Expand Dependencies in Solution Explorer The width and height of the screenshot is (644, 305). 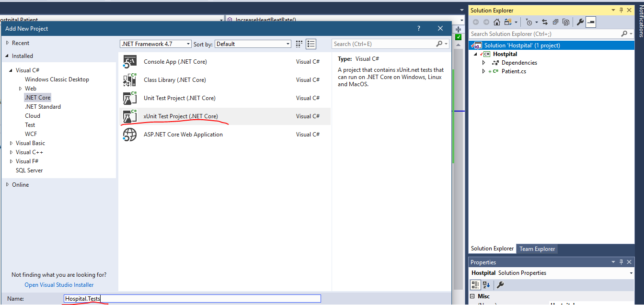484,63
